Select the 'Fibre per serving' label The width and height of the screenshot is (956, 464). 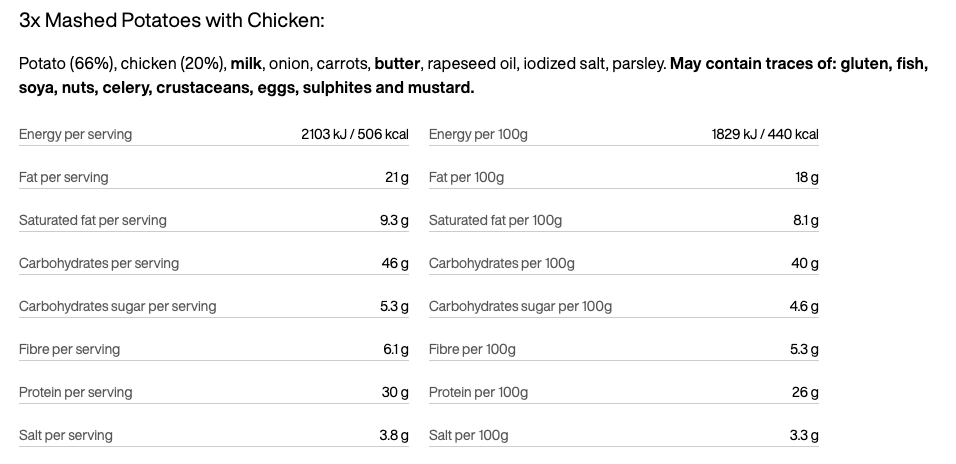click(x=69, y=349)
